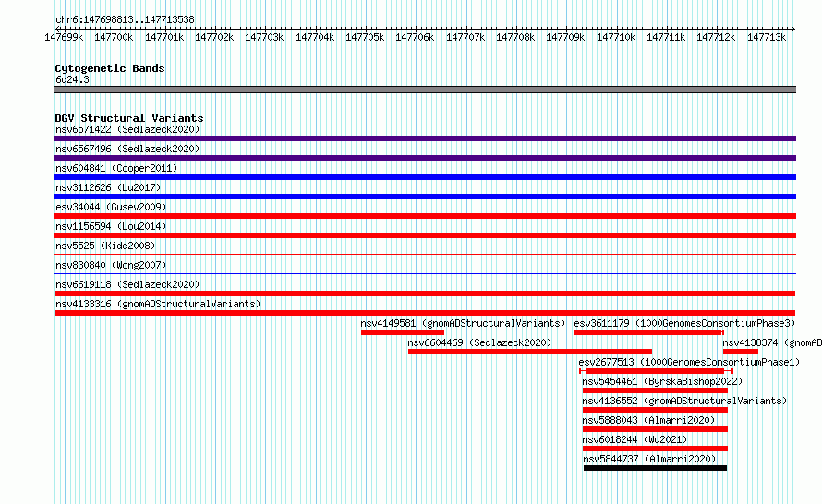The image size is (822, 504).
Task: Click the 147706k ruler tick label
Action: click(x=415, y=37)
